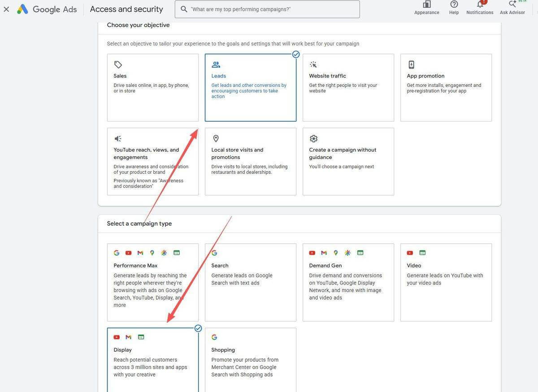
Task: Click YouTube icon in Demand Gen card
Action: (x=312, y=253)
